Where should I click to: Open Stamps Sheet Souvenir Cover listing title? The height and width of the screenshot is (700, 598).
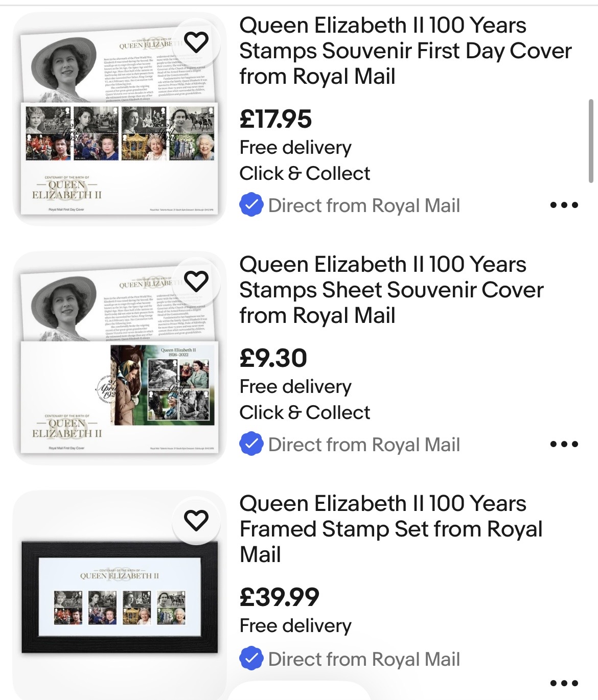[x=392, y=290]
